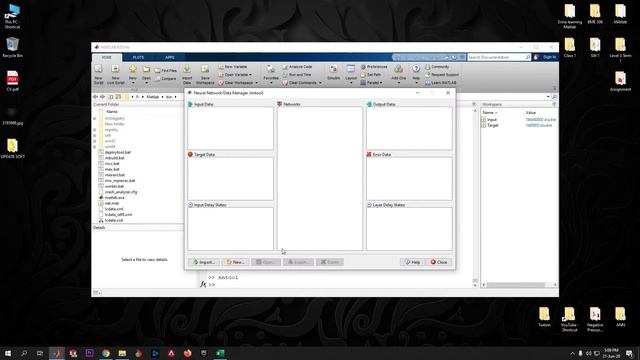Click Request Support in the ribbon
The image size is (640, 360).
coord(442,75)
